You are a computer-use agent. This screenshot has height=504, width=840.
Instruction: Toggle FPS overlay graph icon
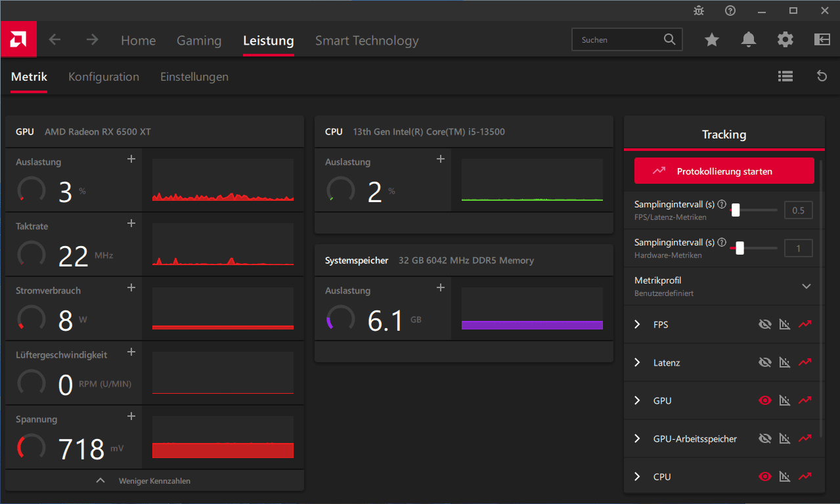pyautogui.click(x=784, y=324)
